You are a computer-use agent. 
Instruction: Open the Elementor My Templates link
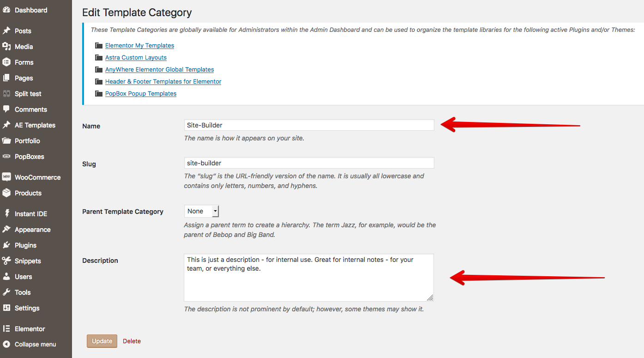coord(139,45)
